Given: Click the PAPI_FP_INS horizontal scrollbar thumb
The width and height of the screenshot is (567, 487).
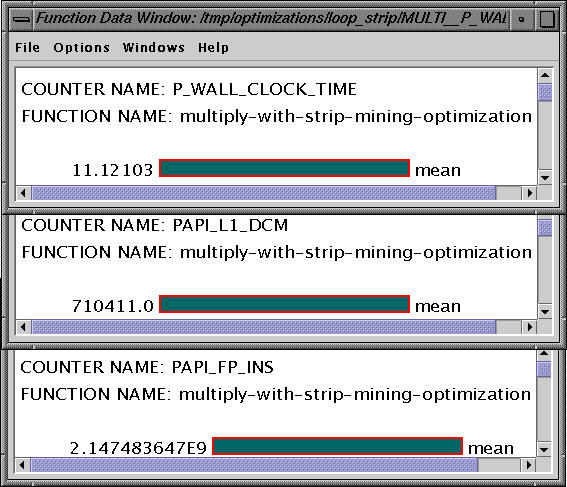Looking at the screenshot, I should [x=254, y=465].
